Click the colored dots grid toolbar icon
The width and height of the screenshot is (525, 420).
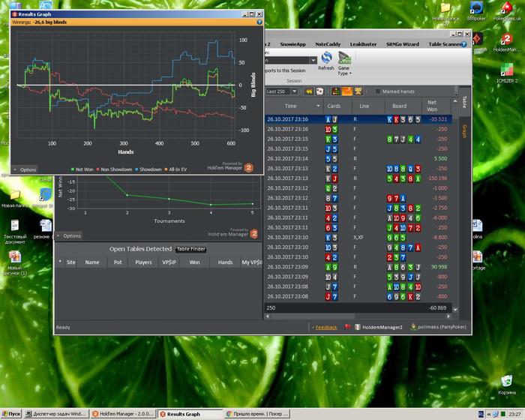click(336, 91)
